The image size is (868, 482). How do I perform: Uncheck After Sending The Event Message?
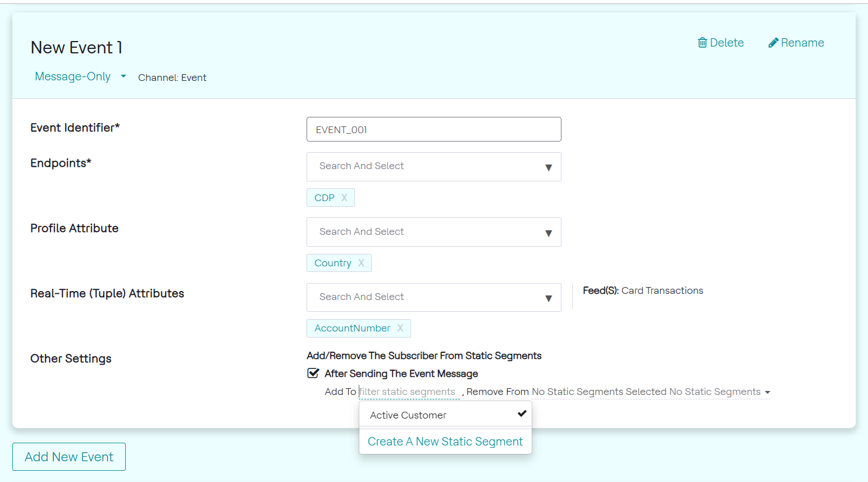tap(313, 373)
